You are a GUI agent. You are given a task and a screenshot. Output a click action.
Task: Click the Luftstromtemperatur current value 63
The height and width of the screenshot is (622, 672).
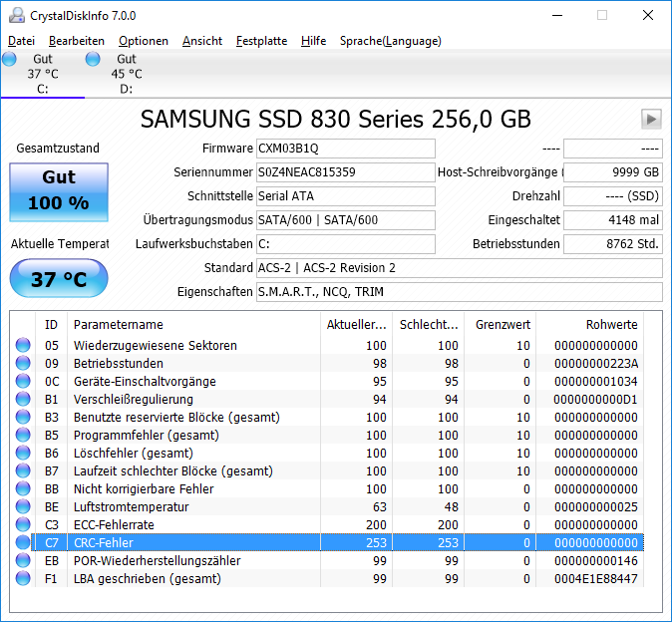[x=379, y=507]
